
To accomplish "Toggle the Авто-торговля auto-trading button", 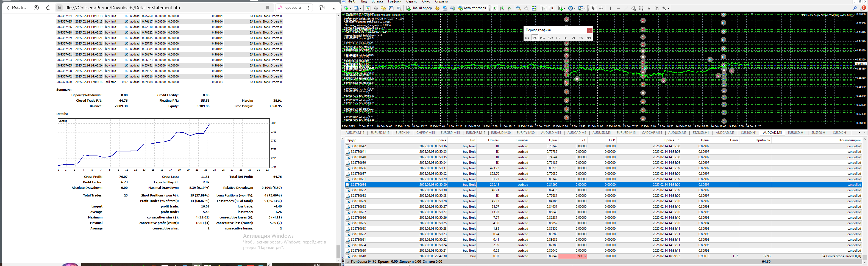I will 472,8.
